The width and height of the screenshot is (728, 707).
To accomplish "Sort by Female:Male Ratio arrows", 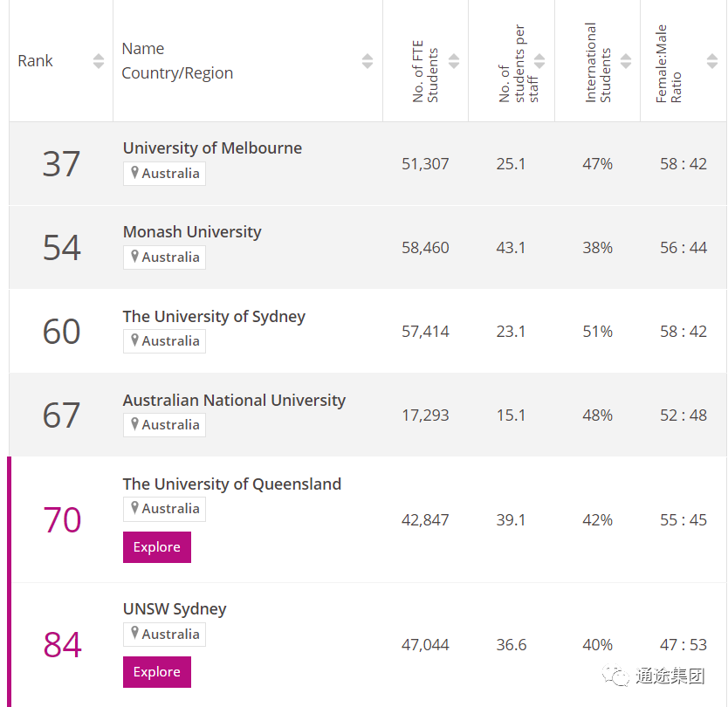I will (711, 61).
